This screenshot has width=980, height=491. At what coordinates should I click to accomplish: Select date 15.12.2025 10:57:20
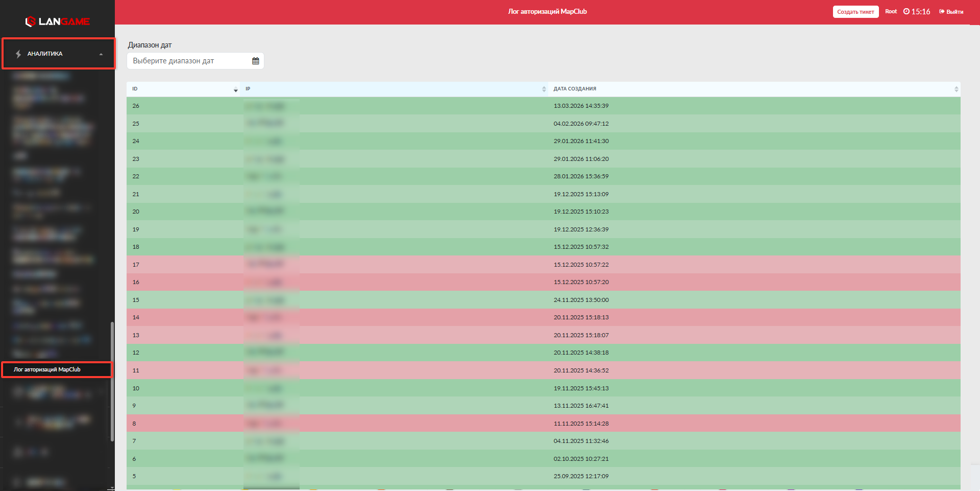[x=581, y=282]
